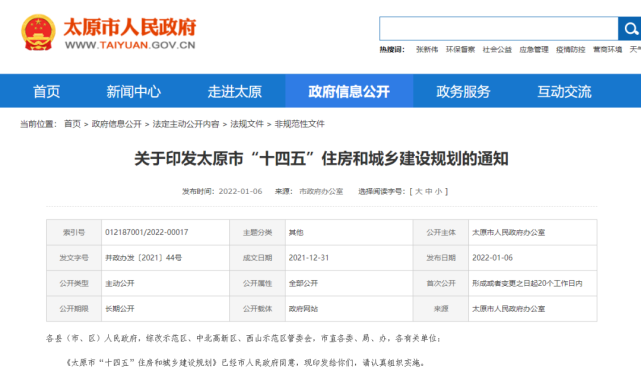Viewport: 641px width, 382px height.
Task: Click the 主题分类 value 其他
Action: [296, 232]
